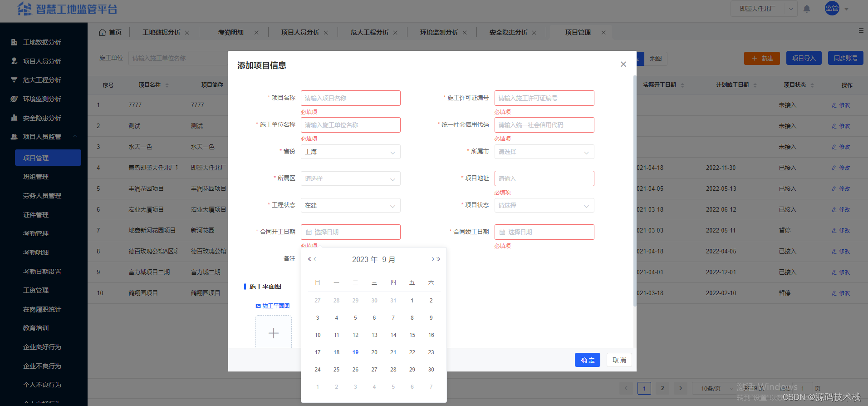Close the 项目管理 tab
Image resolution: width=868 pixels, height=406 pixels.
tap(603, 33)
